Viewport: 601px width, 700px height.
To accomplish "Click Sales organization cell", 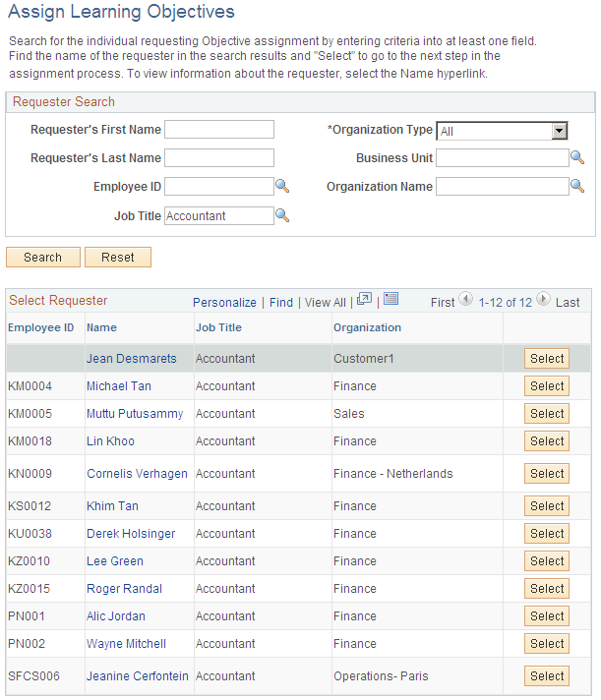I will pos(349,414).
